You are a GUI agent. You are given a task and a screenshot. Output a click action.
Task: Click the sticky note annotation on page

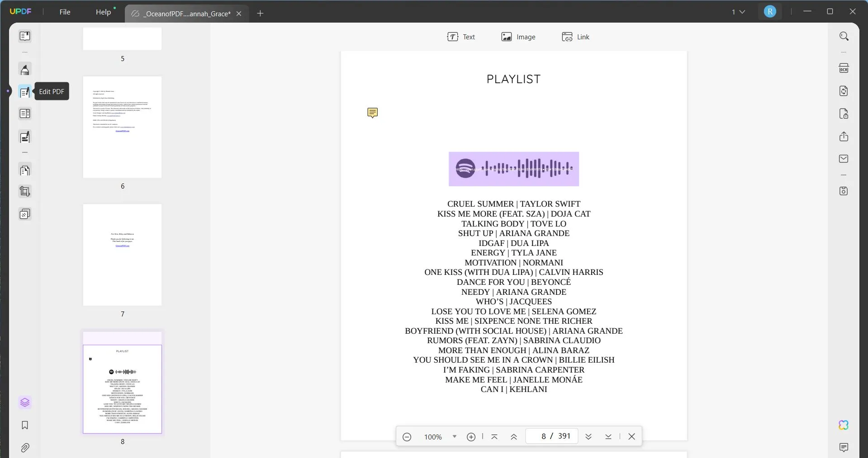click(x=372, y=113)
